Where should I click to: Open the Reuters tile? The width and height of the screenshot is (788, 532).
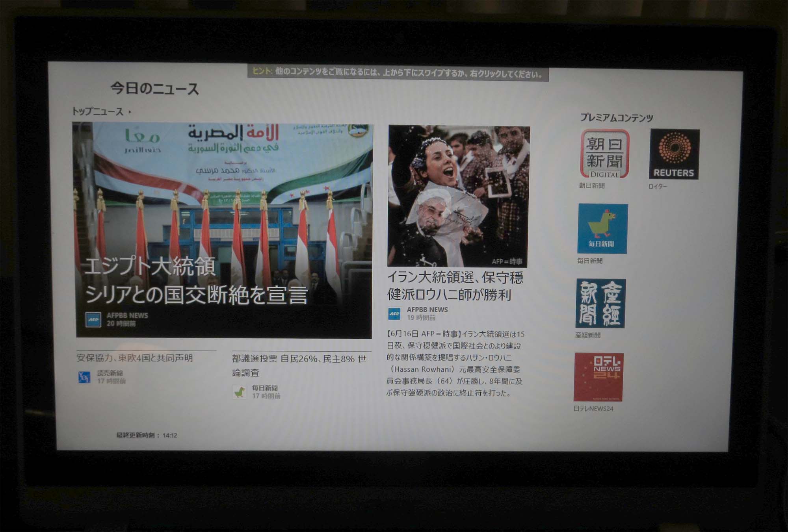674,154
